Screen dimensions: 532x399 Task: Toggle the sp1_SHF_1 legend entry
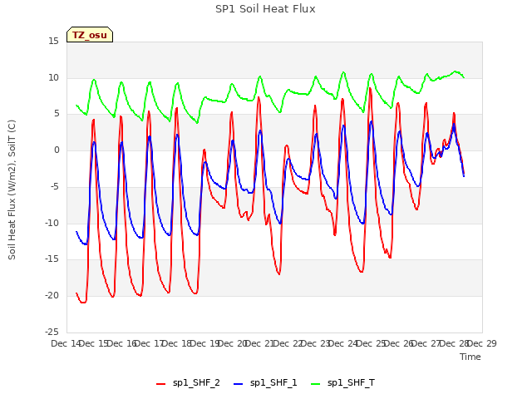pyautogui.click(x=265, y=383)
